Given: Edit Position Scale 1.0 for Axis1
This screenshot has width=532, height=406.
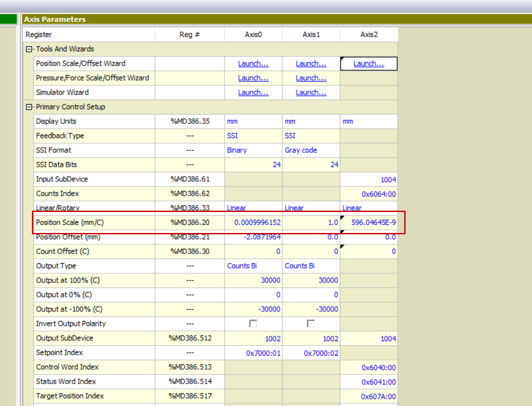Looking at the screenshot, I should [x=311, y=222].
